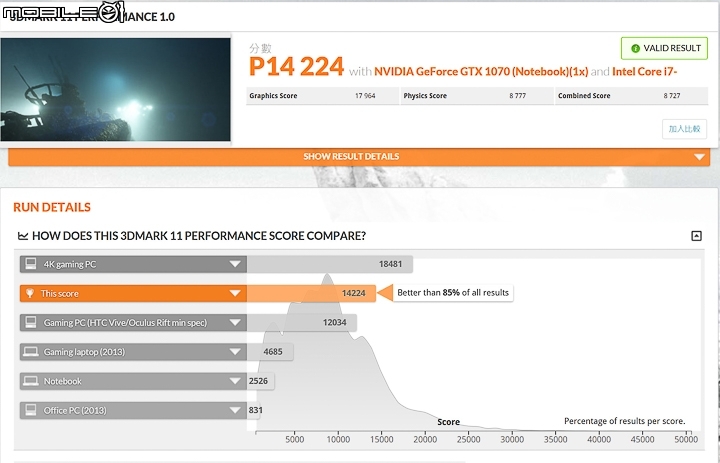The image size is (720, 463).
Task: Click the Run Details heading
Action: point(52,207)
